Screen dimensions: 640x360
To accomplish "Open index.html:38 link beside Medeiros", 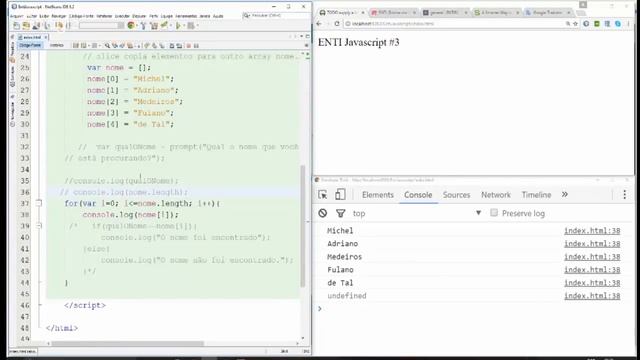I will point(592,257).
